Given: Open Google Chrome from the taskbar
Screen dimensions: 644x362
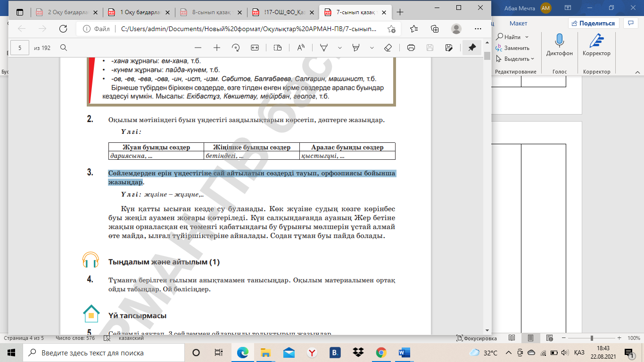Looking at the screenshot, I should tap(381, 353).
